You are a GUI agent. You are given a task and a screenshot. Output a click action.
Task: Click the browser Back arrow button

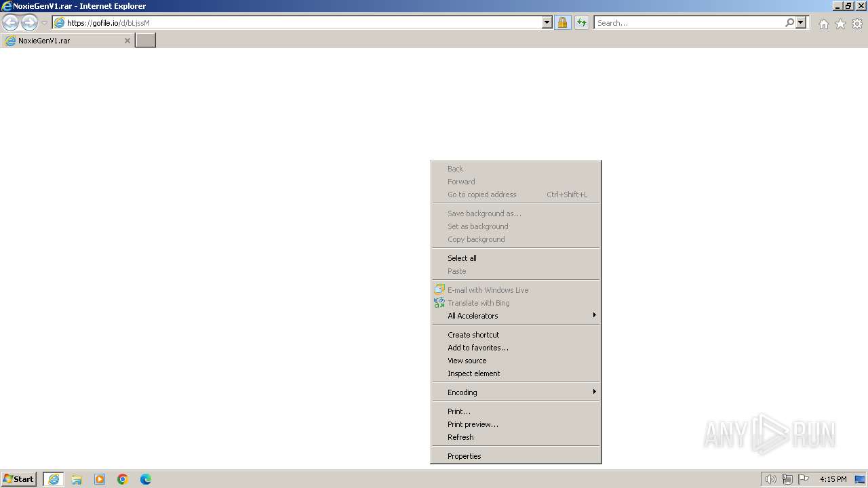click(x=11, y=22)
